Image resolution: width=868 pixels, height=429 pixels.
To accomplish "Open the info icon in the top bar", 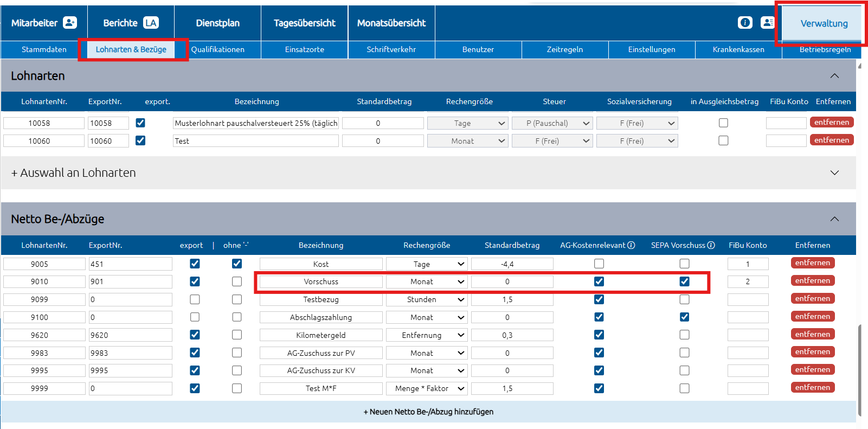I will click(745, 23).
